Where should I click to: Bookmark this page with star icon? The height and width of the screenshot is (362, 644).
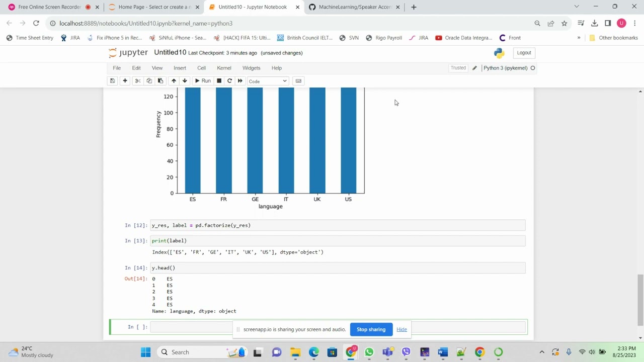[x=564, y=23]
